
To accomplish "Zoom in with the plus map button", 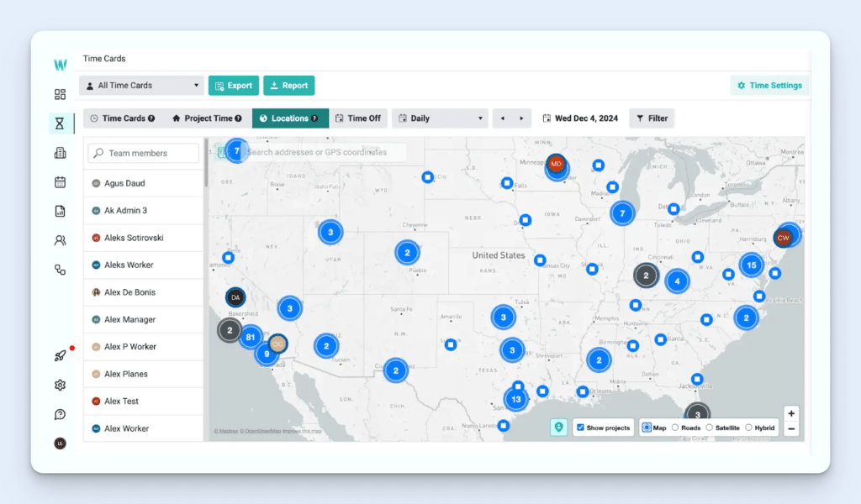I will coord(791,413).
